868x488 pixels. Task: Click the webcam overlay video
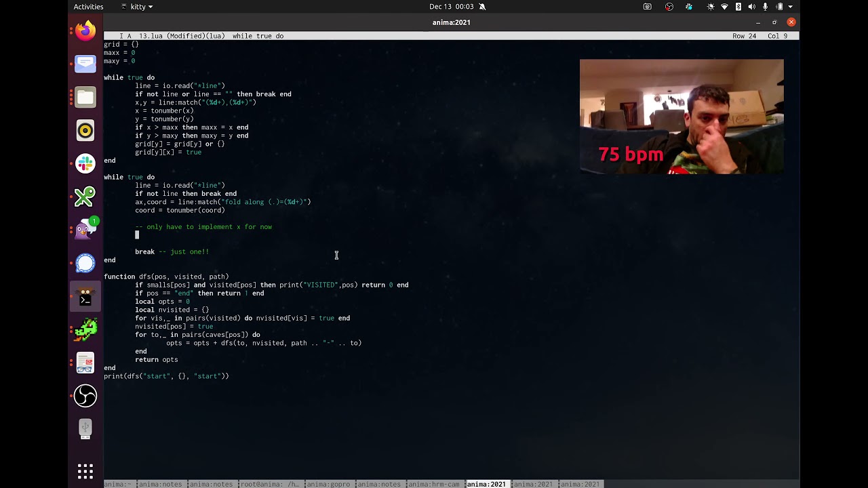pos(682,117)
